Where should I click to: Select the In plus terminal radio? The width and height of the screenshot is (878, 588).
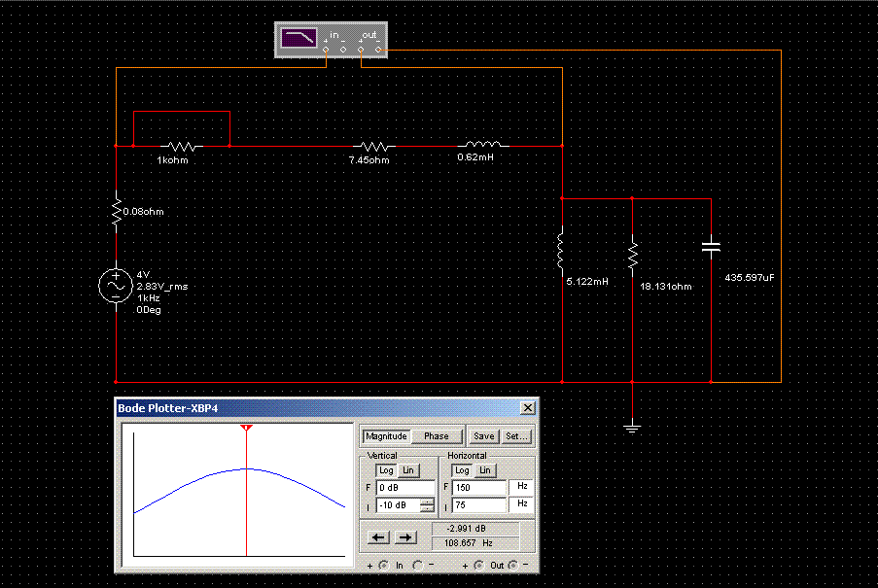pos(383,566)
